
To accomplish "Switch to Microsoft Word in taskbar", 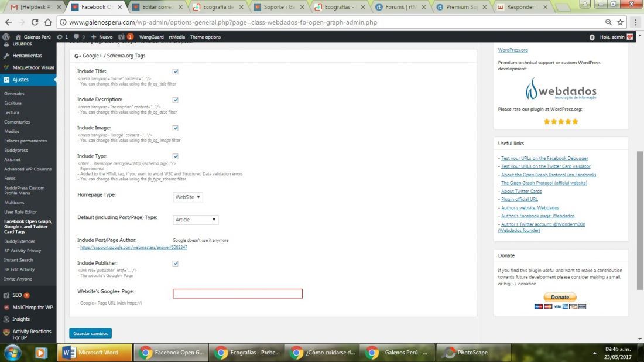I will point(94,353).
